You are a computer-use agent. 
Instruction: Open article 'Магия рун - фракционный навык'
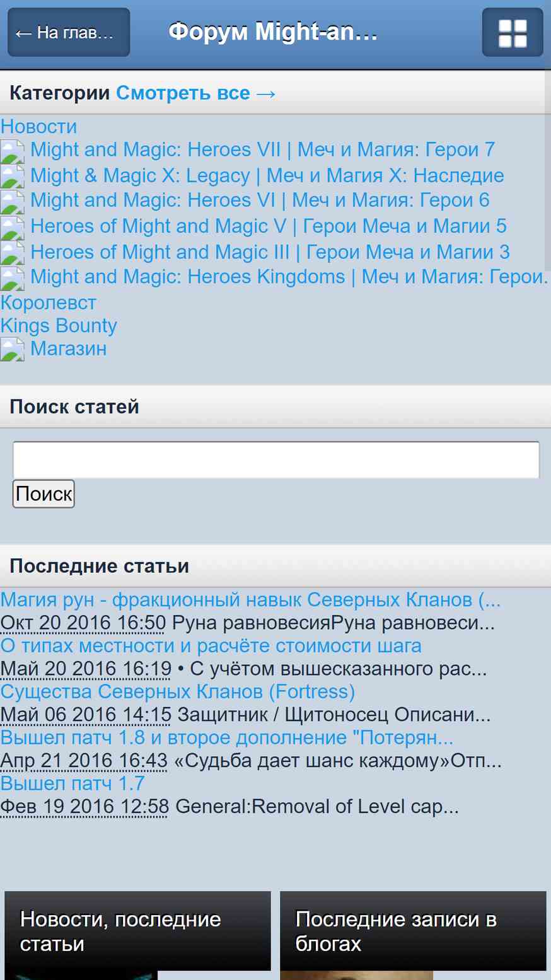tap(250, 600)
